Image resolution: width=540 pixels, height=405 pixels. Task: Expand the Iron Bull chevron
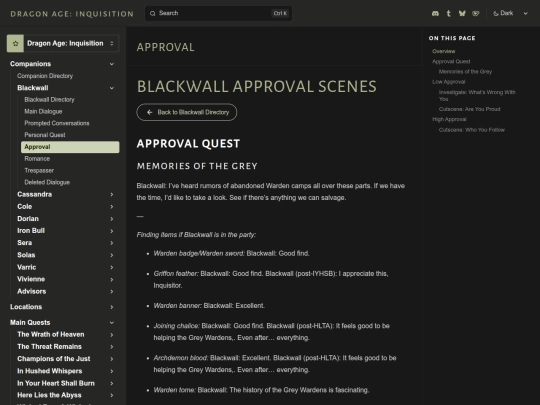click(x=112, y=231)
